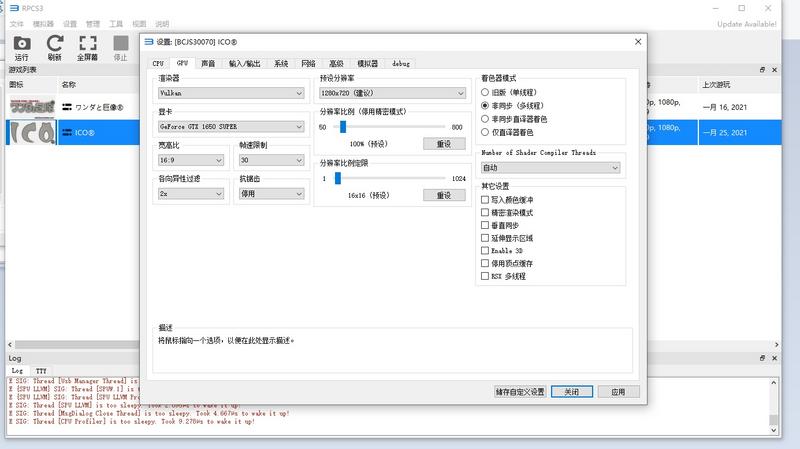Click the ワンダと巨像 game thumbnail
Screen dimensions: 800x449
(x=32, y=107)
